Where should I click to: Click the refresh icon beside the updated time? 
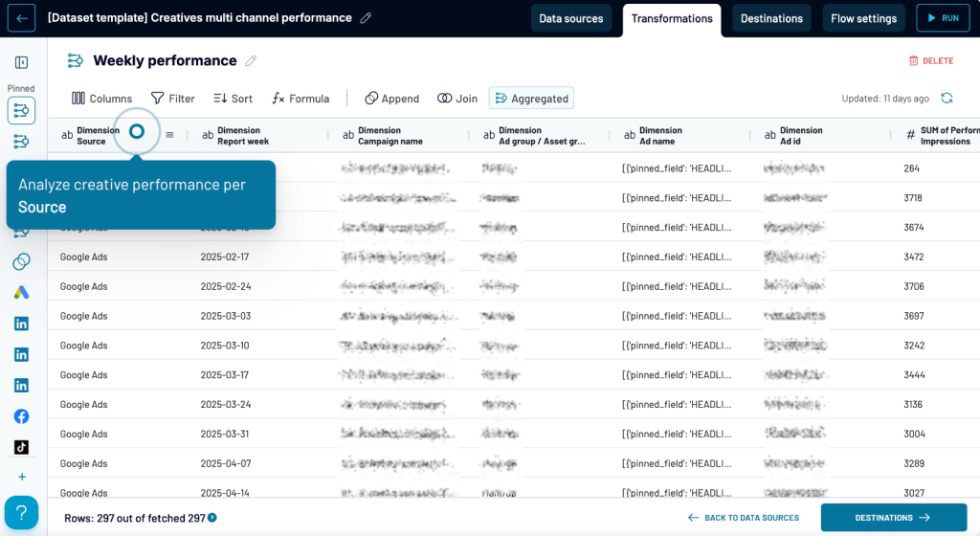(947, 99)
